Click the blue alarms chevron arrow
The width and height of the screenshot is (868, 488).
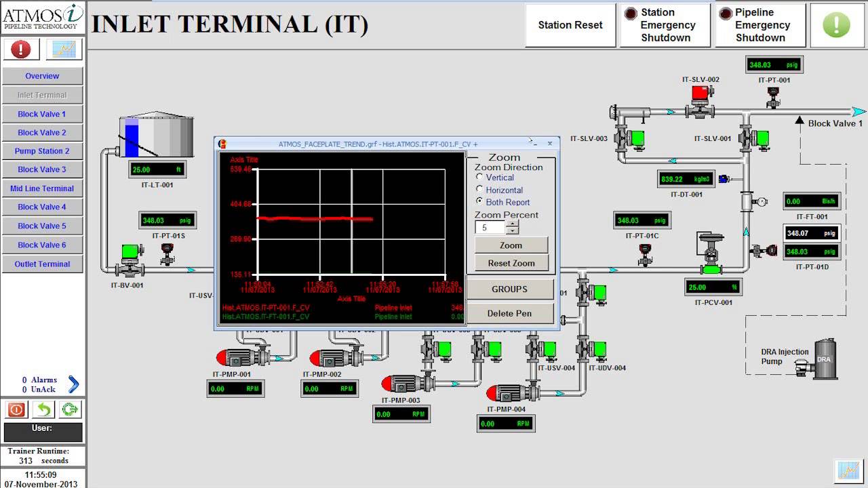tap(74, 384)
